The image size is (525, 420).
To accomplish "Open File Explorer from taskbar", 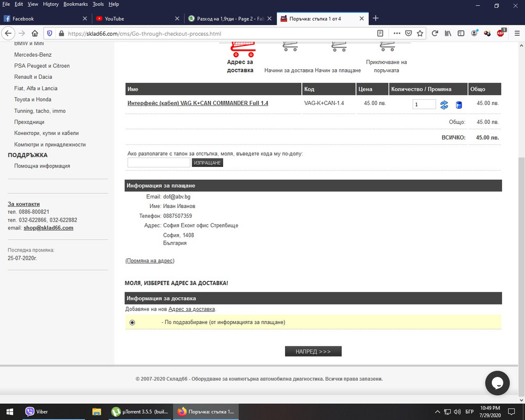I will pyautogui.click(x=97, y=412).
